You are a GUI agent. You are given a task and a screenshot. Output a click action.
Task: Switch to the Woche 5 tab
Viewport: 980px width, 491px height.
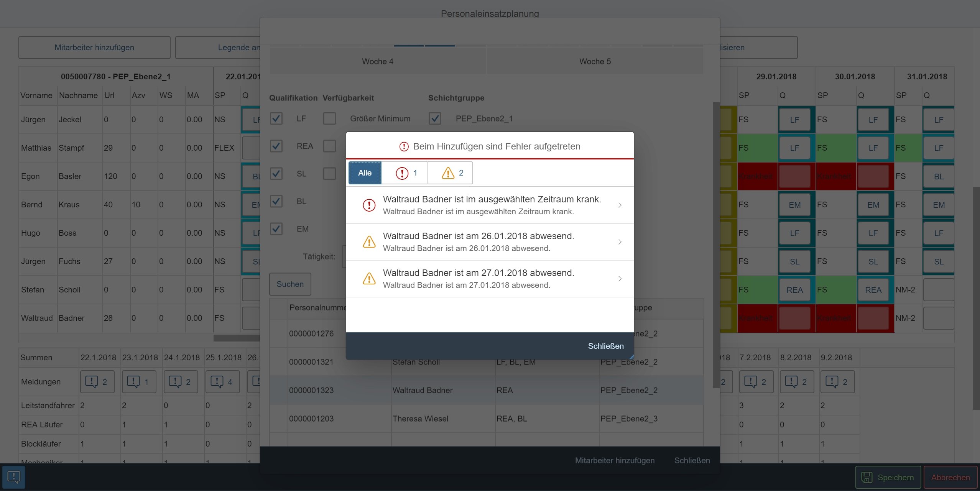595,61
